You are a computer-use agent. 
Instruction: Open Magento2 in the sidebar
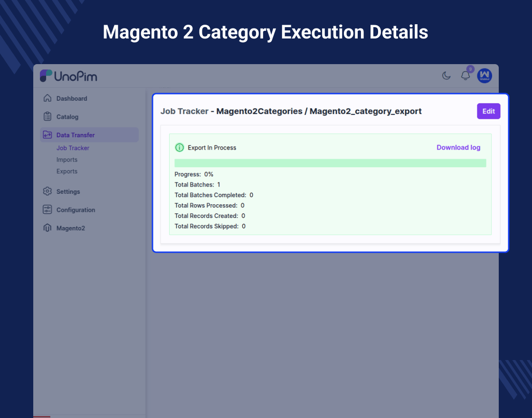(x=71, y=228)
